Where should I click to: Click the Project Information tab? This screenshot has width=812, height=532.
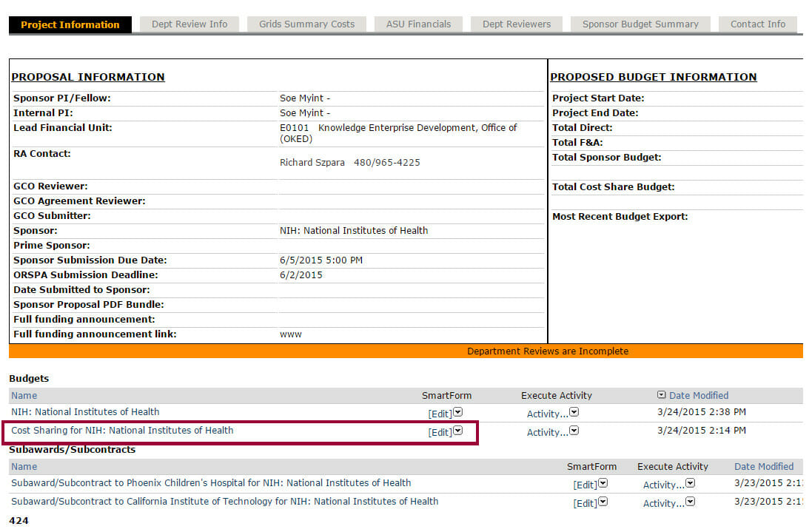point(70,25)
